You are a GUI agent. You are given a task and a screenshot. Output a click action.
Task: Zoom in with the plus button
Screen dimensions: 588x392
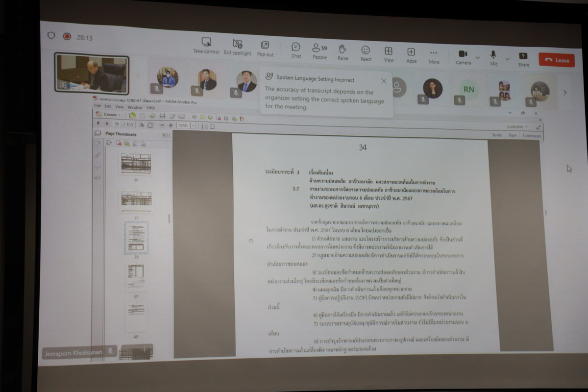pos(171,125)
